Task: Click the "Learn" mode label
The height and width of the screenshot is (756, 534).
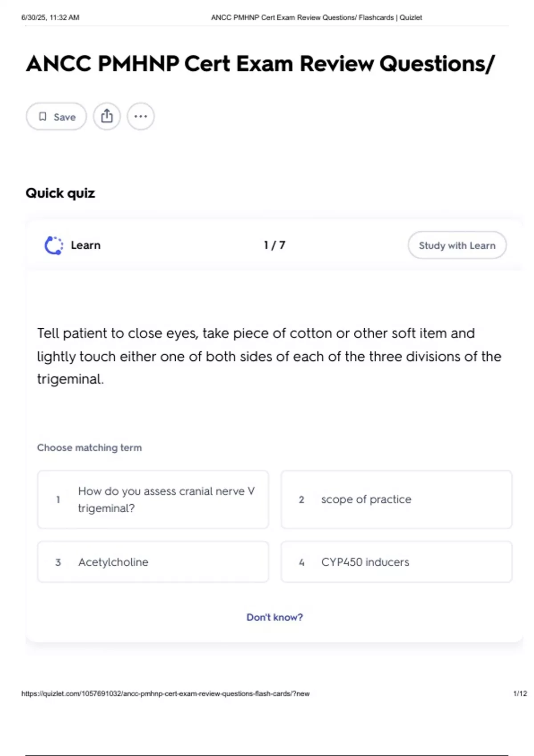Action: (85, 245)
